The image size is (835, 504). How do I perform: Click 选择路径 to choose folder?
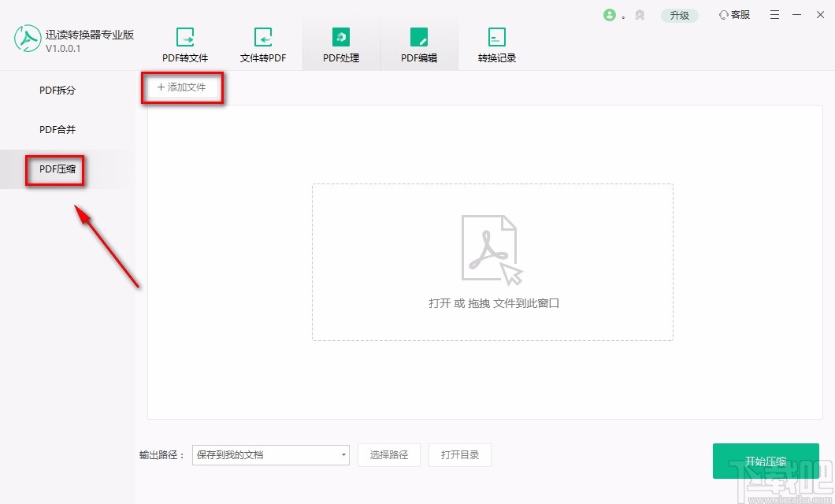tap(389, 455)
